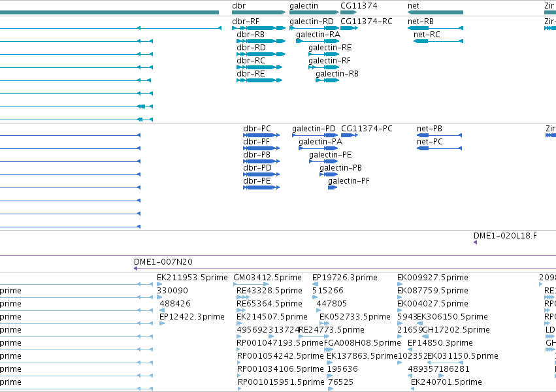The width and height of the screenshot is (556, 392).
Task: Click the galectin-PD protein feature
Action: coord(315,135)
